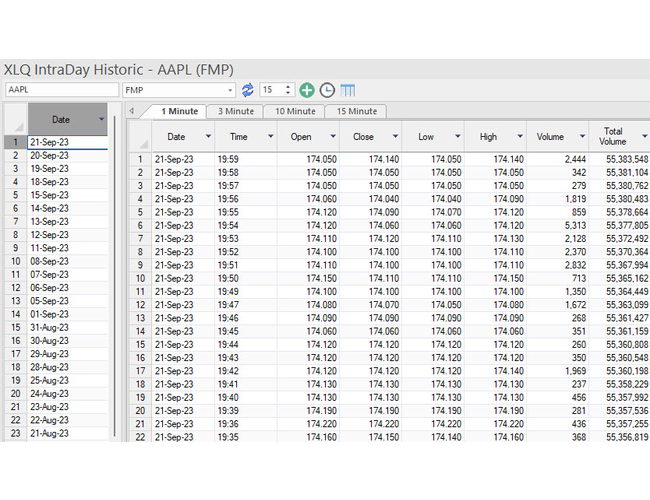Click the Close column header
This screenshot has height=500, width=650.
click(x=371, y=136)
